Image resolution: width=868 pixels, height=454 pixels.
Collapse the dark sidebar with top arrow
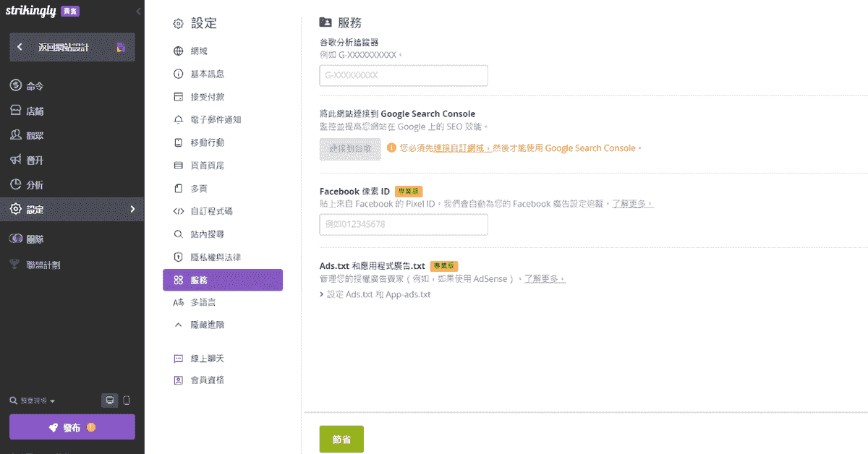click(138, 12)
